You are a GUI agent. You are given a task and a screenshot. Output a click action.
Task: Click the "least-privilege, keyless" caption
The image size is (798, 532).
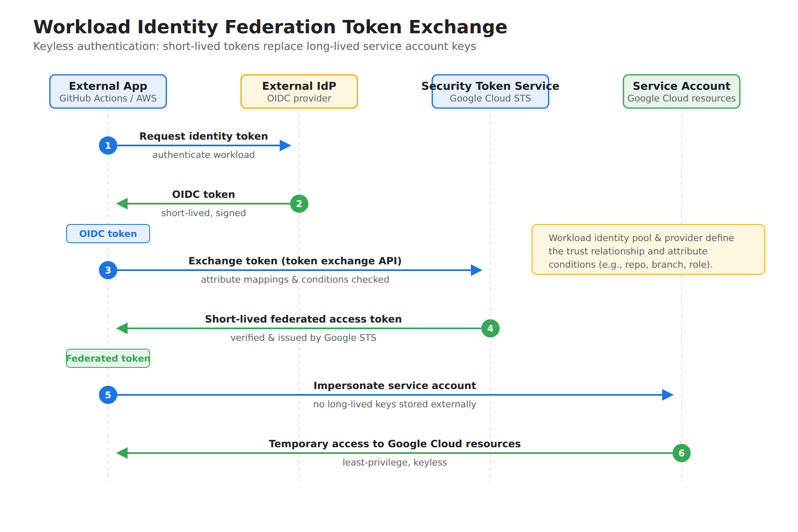[x=395, y=463]
